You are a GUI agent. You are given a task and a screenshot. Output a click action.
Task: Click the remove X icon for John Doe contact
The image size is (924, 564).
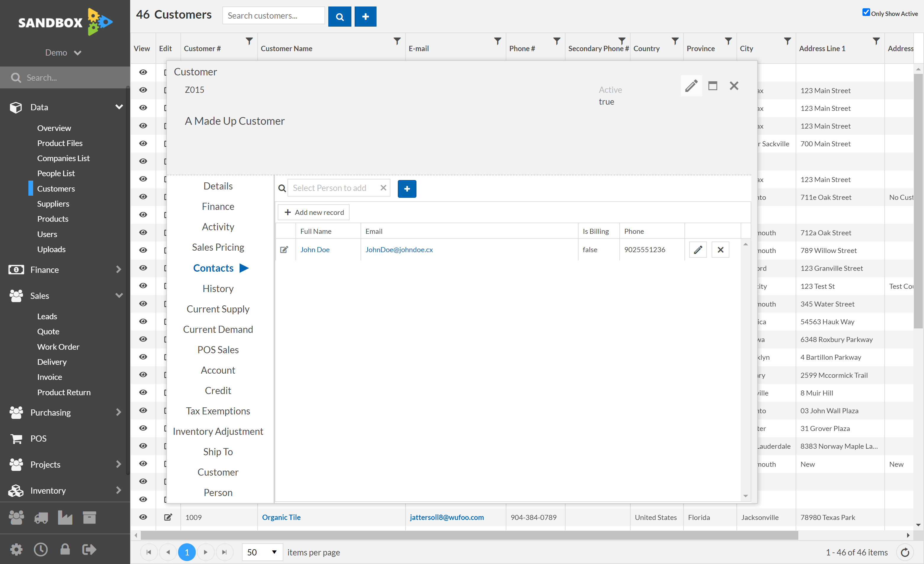pos(721,249)
